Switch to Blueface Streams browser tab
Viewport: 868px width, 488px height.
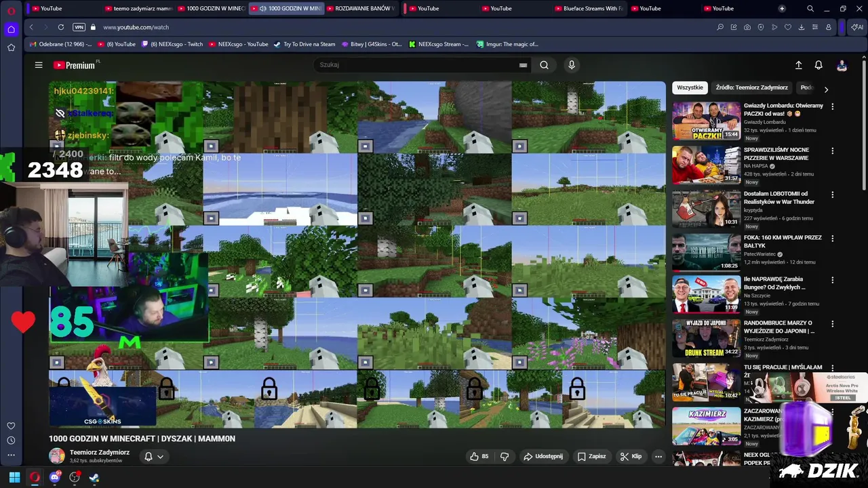click(587, 9)
